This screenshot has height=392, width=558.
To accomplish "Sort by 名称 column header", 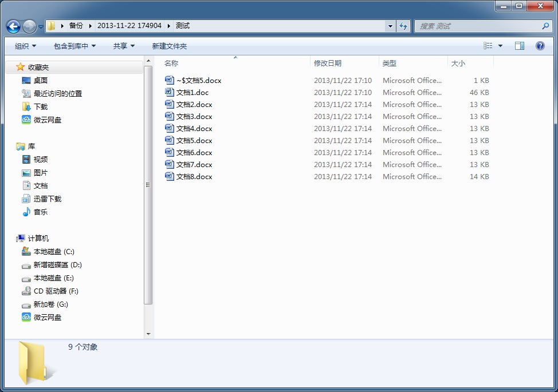I will [171, 64].
